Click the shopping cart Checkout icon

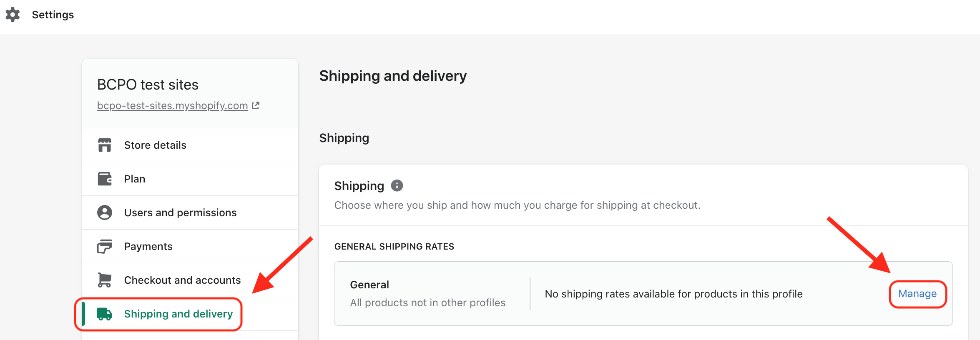coord(105,280)
